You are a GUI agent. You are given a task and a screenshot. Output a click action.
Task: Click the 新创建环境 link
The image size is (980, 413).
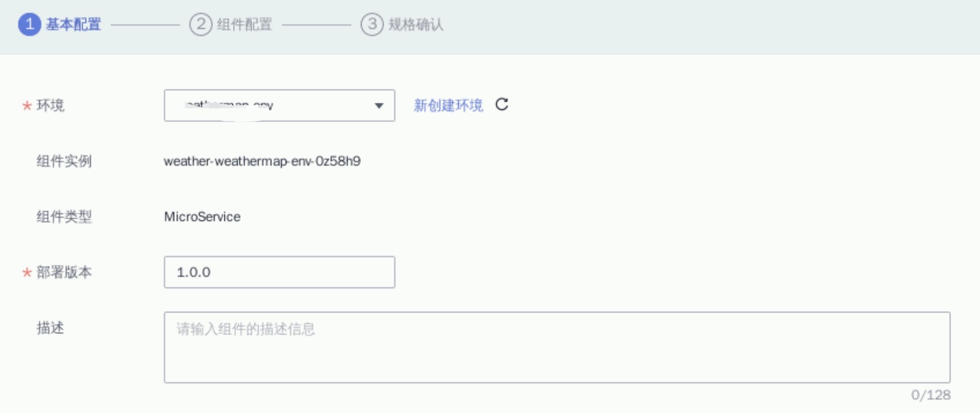pos(448,105)
